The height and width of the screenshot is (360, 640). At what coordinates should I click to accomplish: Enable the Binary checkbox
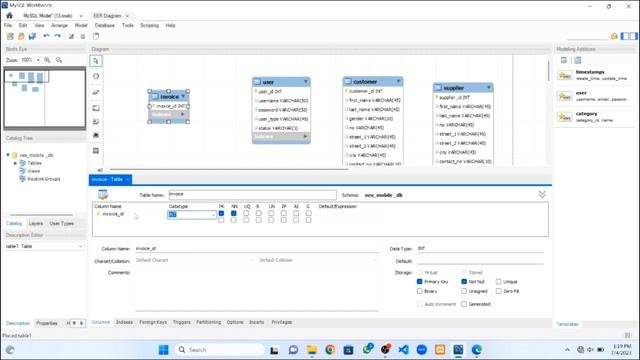(x=420, y=291)
